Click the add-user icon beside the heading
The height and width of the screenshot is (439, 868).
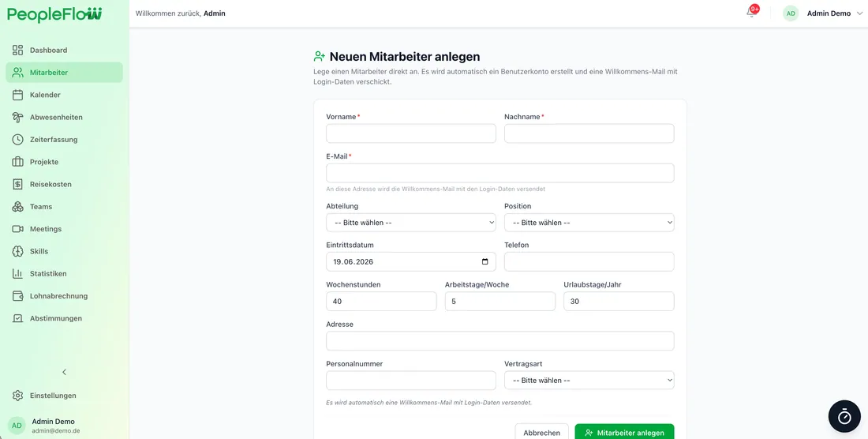coord(320,57)
